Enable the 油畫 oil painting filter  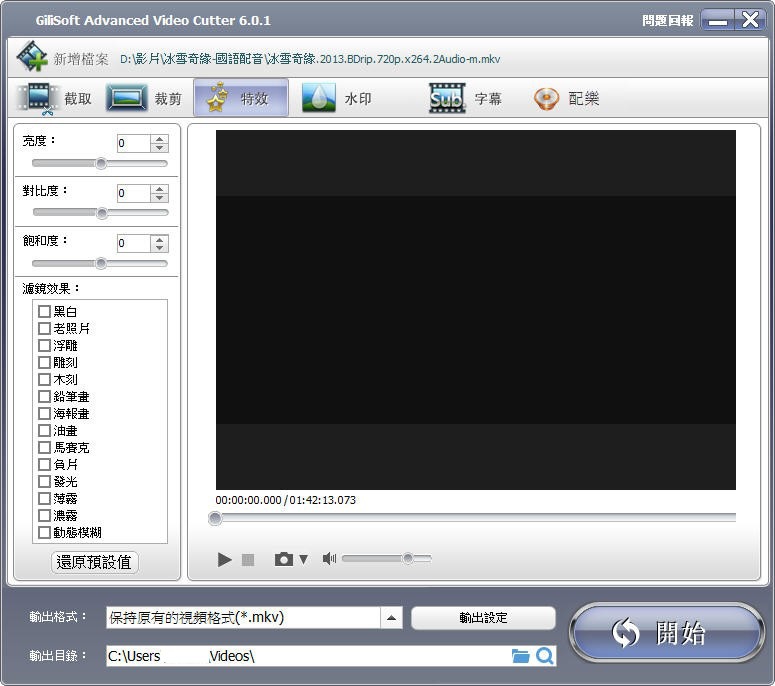pyautogui.click(x=44, y=430)
